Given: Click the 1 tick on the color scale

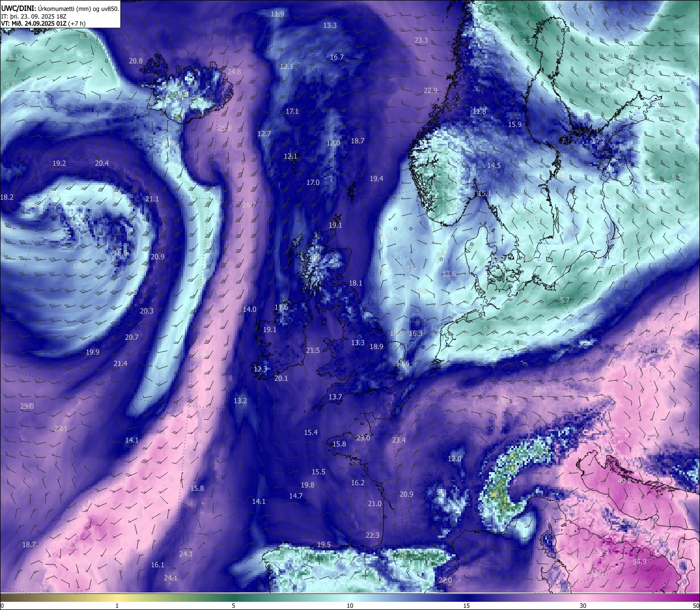Looking at the screenshot, I should click(x=117, y=606).
